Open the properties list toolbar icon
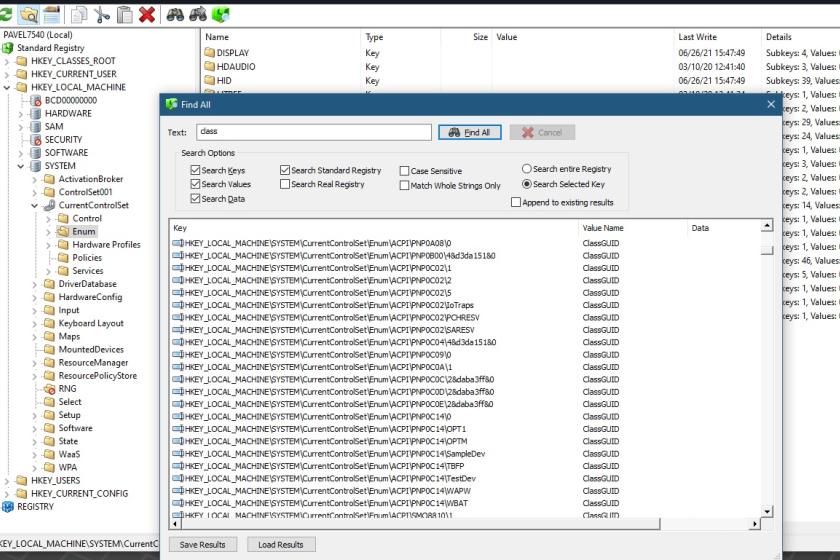This screenshot has width=840, height=560. click(x=51, y=14)
